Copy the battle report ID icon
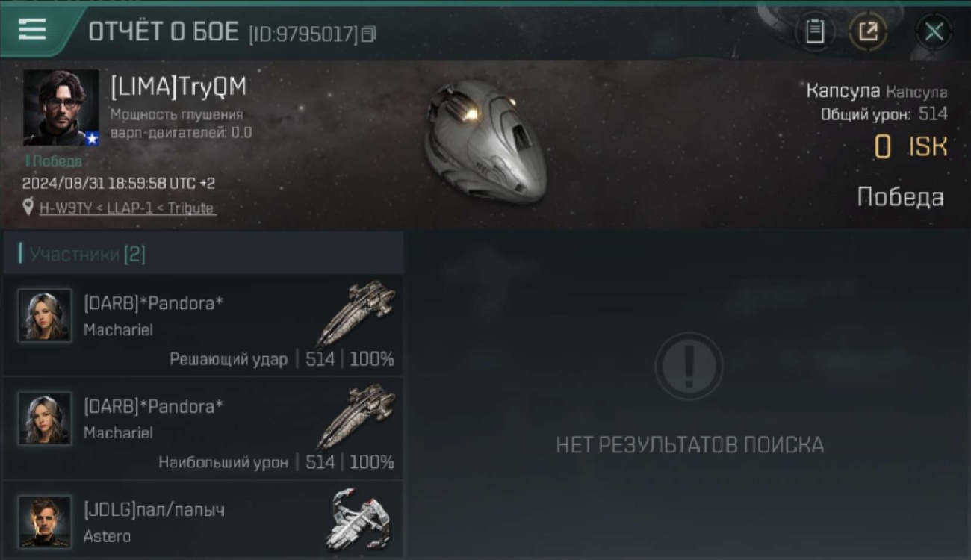Viewport: 971px width, 560px height. click(x=368, y=34)
